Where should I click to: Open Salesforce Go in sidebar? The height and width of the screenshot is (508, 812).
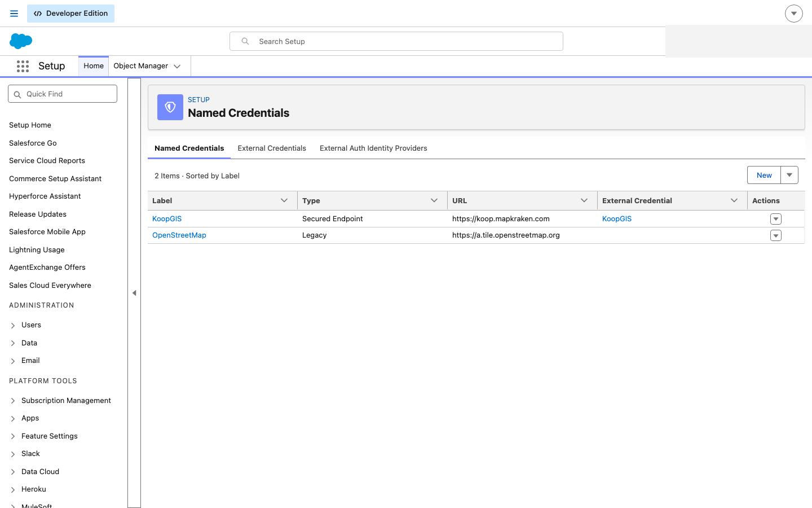click(33, 143)
